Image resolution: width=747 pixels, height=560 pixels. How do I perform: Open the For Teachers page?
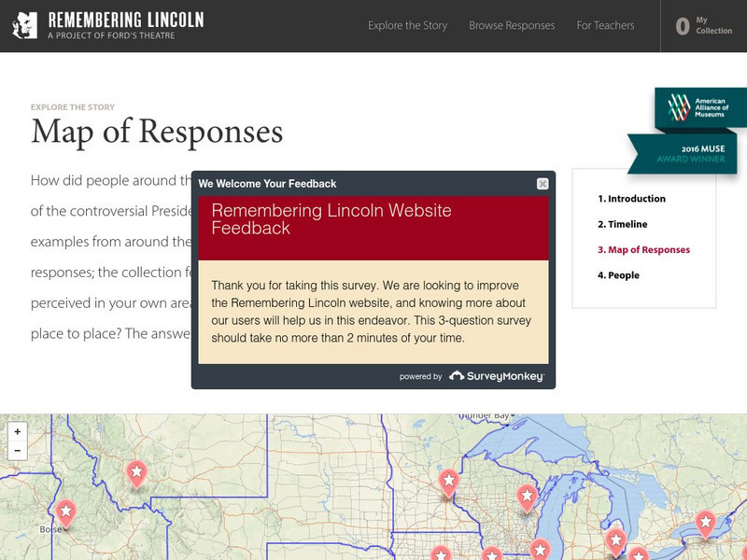coord(605,25)
